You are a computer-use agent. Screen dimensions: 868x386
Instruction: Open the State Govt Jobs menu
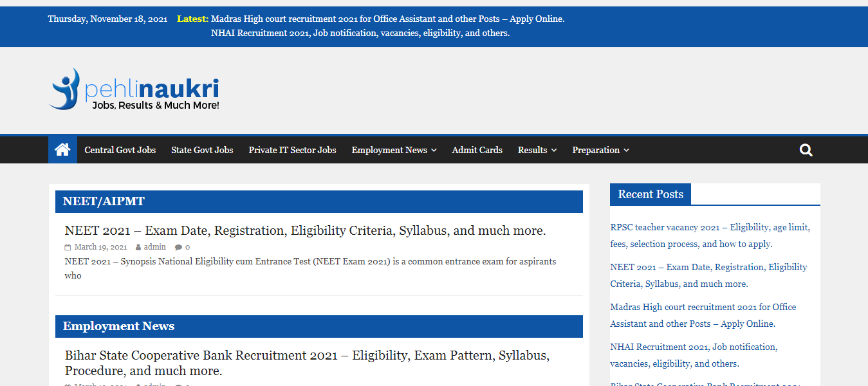tap(202, 150)
